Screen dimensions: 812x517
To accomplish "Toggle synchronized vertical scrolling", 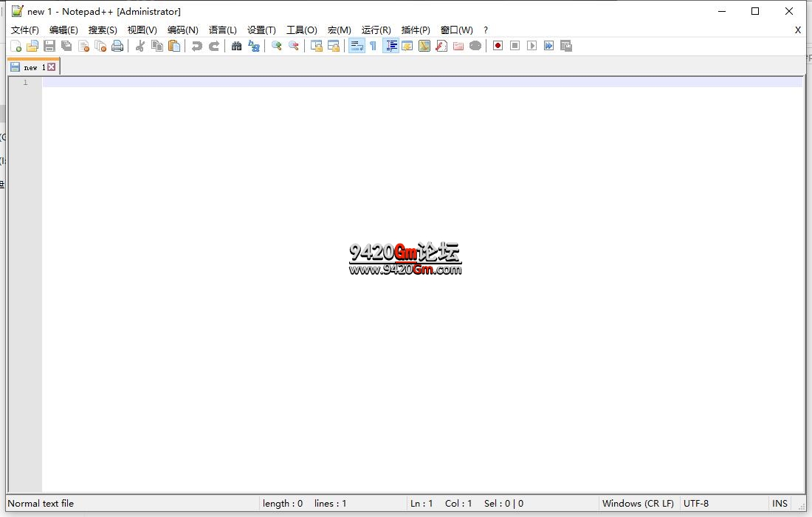I will pyautogui.click(x=317, y=46).
